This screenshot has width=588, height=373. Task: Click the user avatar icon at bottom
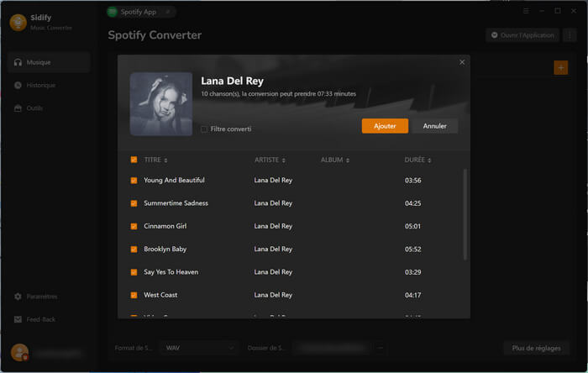click(19, 352)
